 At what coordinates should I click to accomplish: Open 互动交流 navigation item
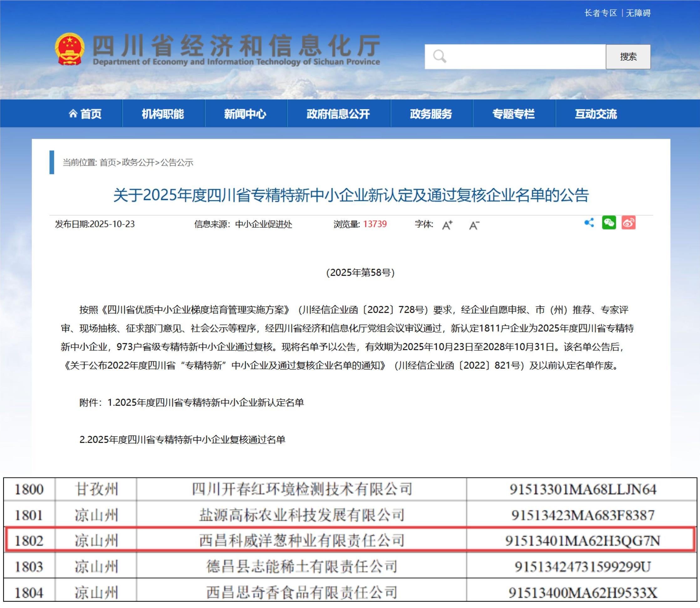[596, 114]
